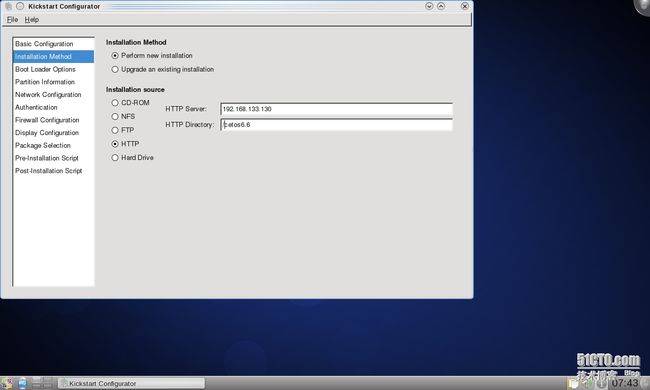650x390 pixels.
Task: Select Installation Method in sidebar
Action: [x=53, y=56]
